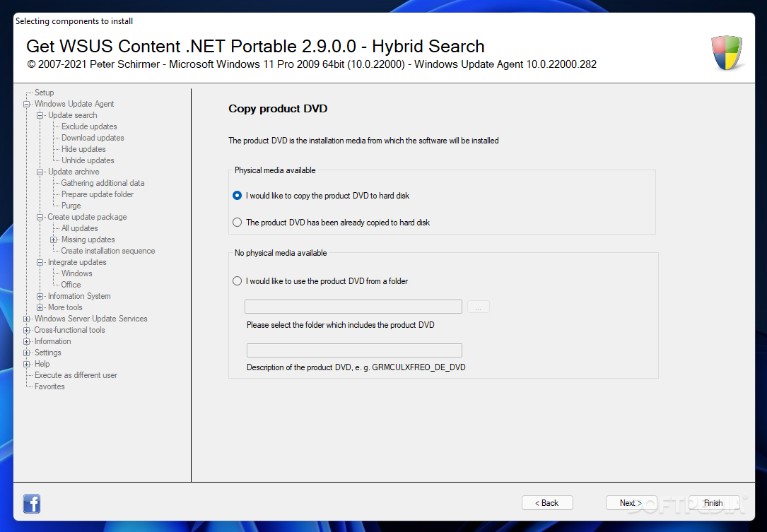Screen dimensions: 767x532
Task: Select the Update archive tree label
Action: (74, 172)
